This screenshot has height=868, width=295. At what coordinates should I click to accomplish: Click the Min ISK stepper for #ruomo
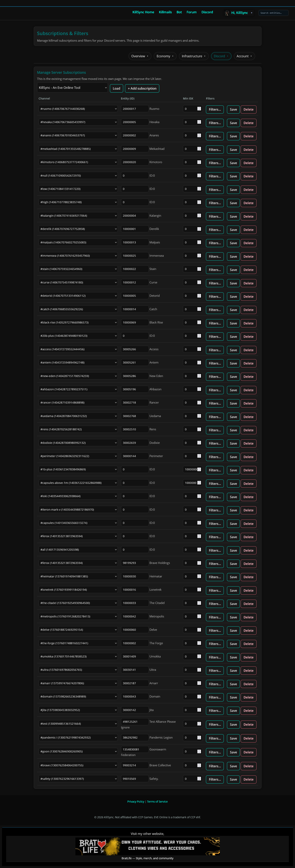(199, 109)
